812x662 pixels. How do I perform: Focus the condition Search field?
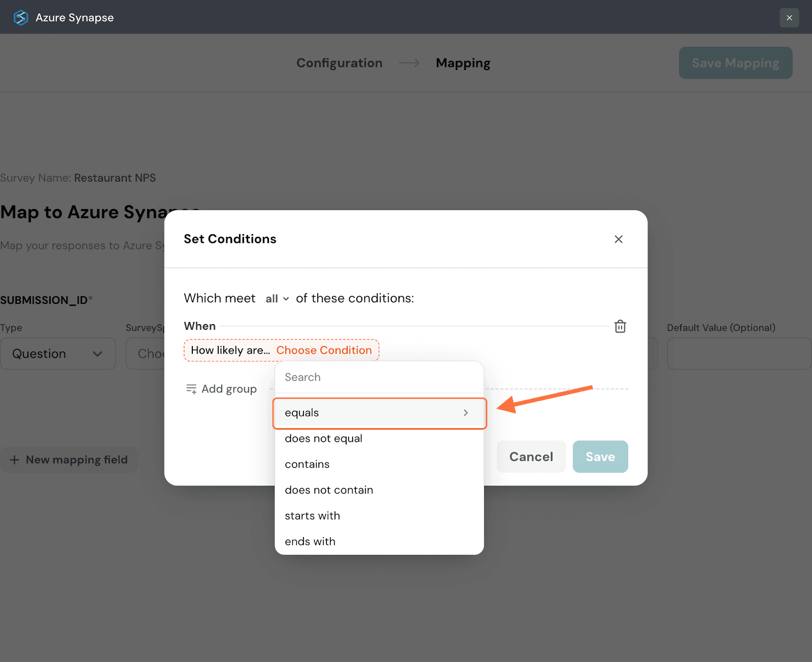(x=379, y=377)
